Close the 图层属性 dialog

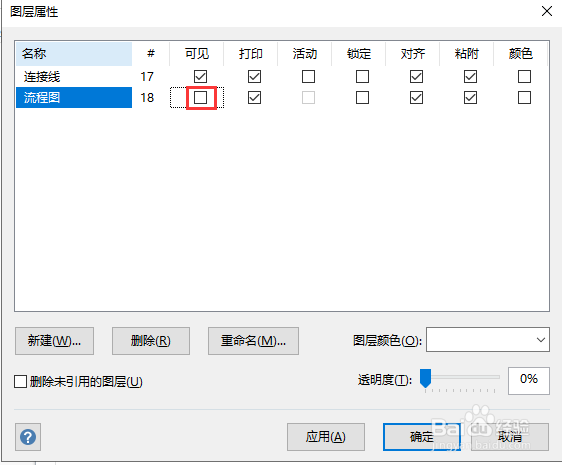pyautogui.click(x=547, y=11)
